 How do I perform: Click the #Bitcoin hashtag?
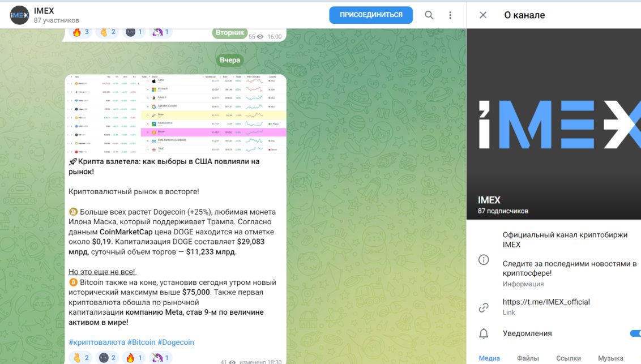tap(141, 342)
